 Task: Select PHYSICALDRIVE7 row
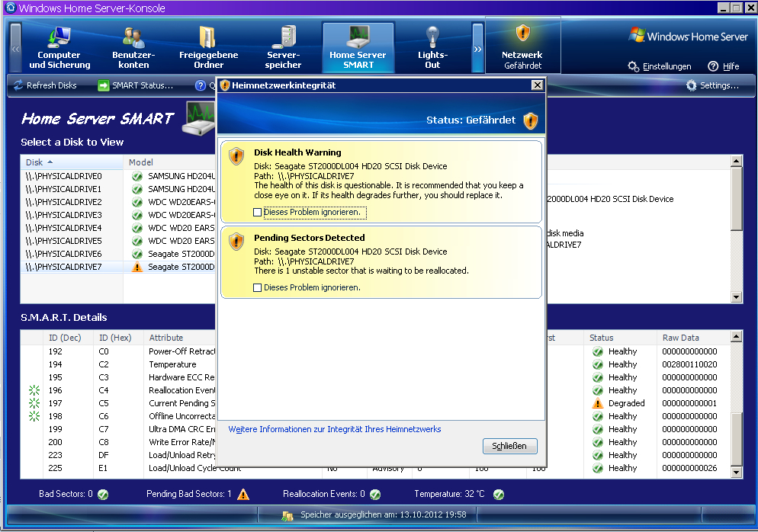(x=118, y=267)
